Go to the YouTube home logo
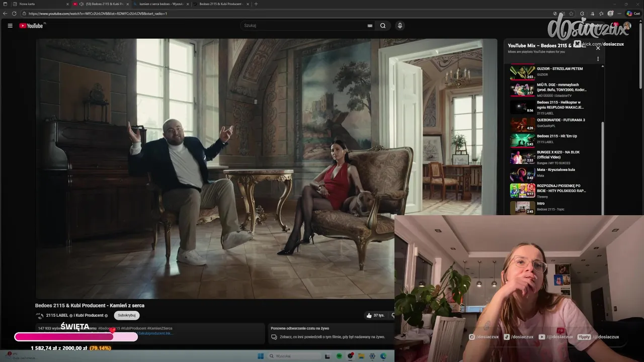Screen dimensions: 644x362 (32, 26)
